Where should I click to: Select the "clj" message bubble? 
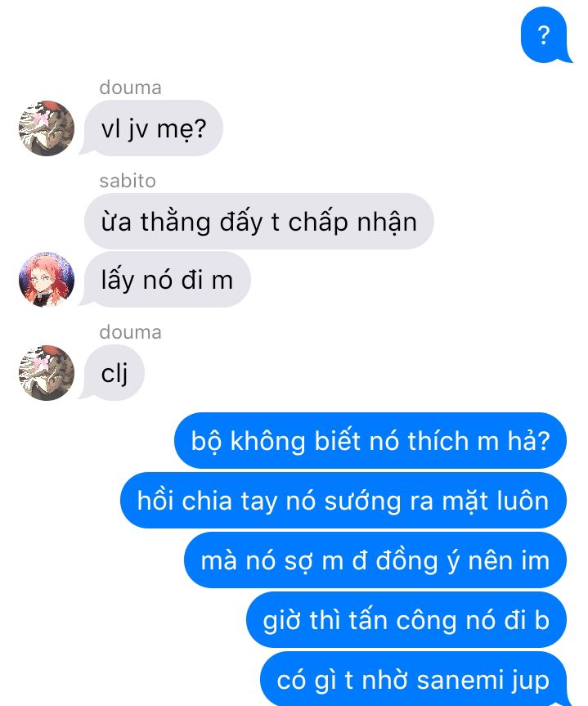coord(114,373)
